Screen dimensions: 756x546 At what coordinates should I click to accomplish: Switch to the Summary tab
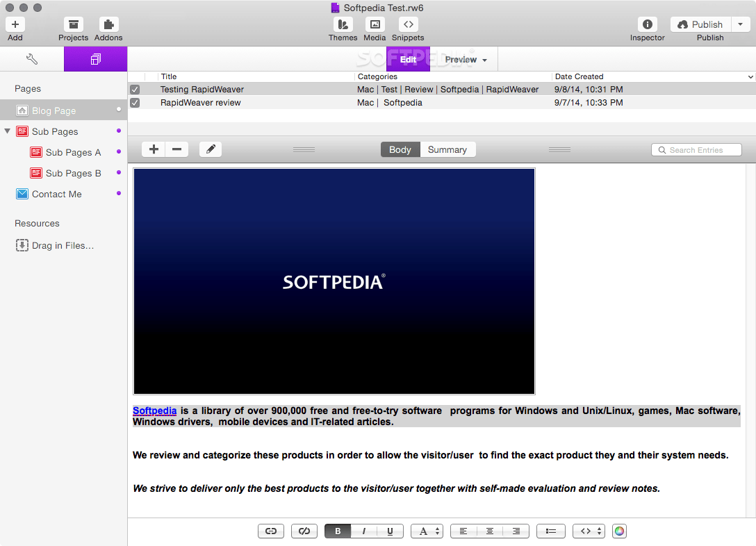coord(447,149)
